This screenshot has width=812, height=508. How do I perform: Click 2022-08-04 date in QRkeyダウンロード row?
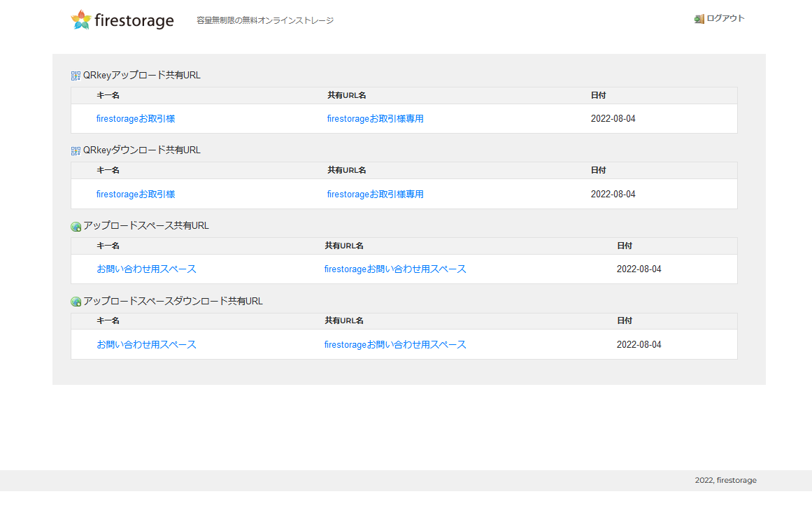pos(613,195)
